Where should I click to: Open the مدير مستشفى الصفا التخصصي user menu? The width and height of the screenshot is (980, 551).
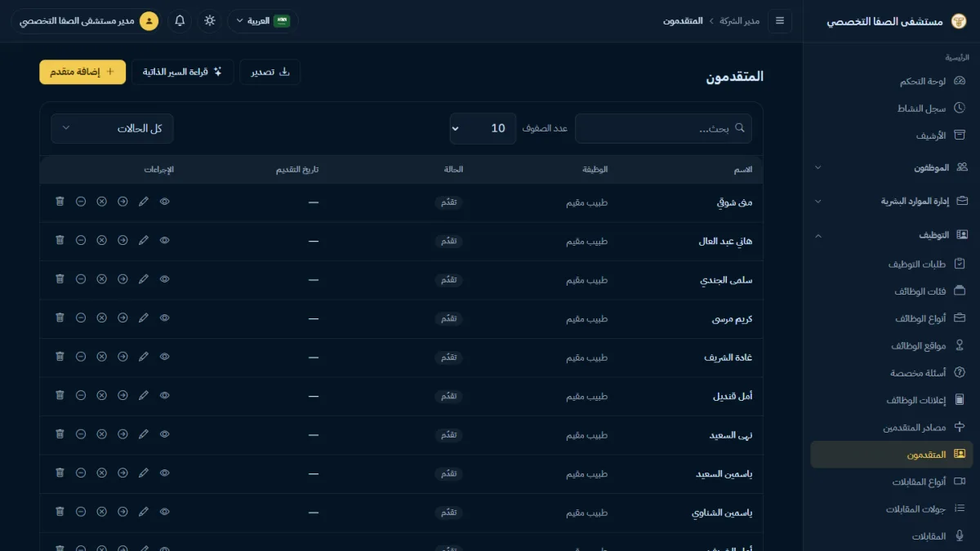coord(88,20)
